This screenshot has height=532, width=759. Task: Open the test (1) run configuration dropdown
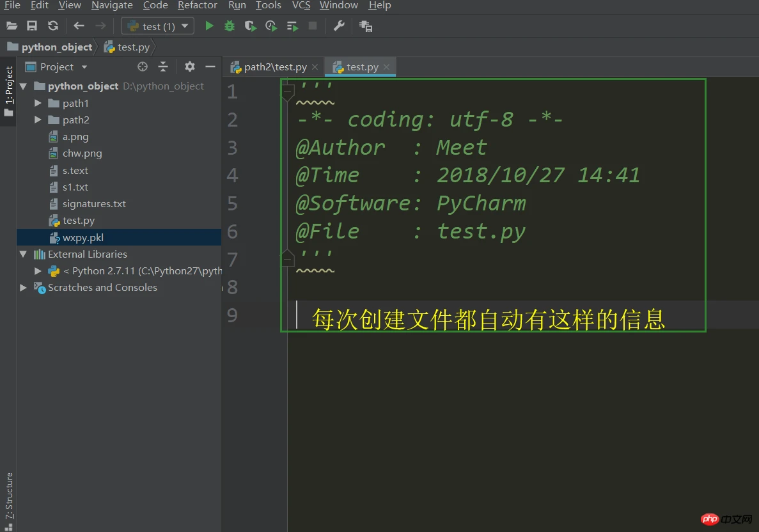click(157, 26)
